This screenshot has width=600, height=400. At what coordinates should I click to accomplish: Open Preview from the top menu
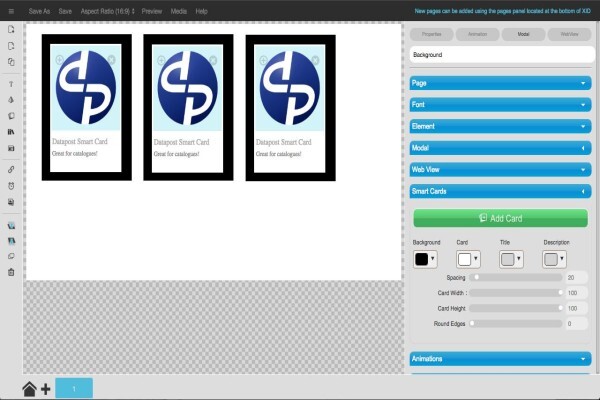(x=152, y=11)
